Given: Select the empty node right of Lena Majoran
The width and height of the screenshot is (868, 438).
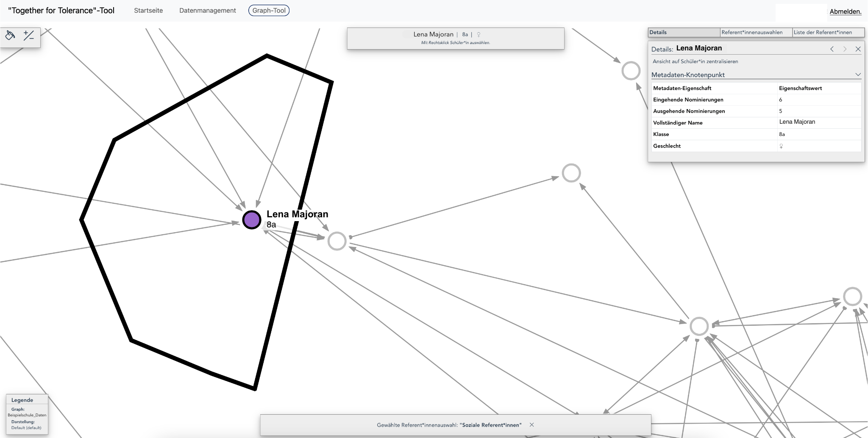Looking at the screenshot, I should tap(337, 241).
